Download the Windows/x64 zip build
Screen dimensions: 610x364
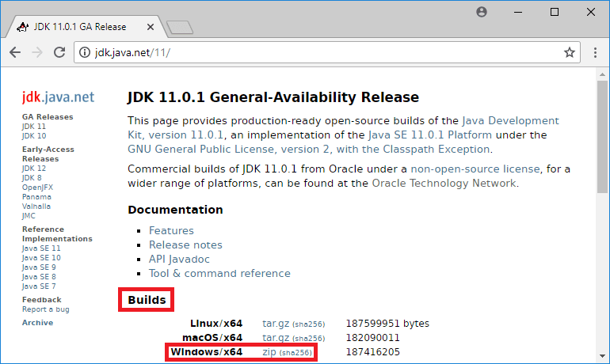(x=269, y=352)
